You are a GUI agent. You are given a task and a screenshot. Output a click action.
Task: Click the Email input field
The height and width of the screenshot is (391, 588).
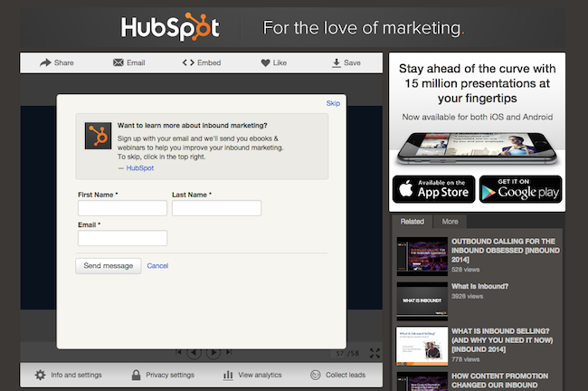pos(123,238)
